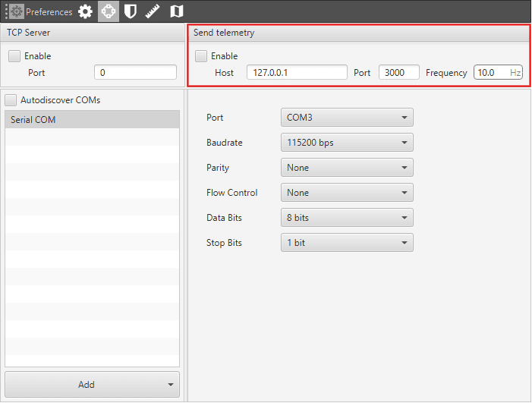Click the Frequency field showing 10.0
This screenshot has height=403, width=532.
498,73
